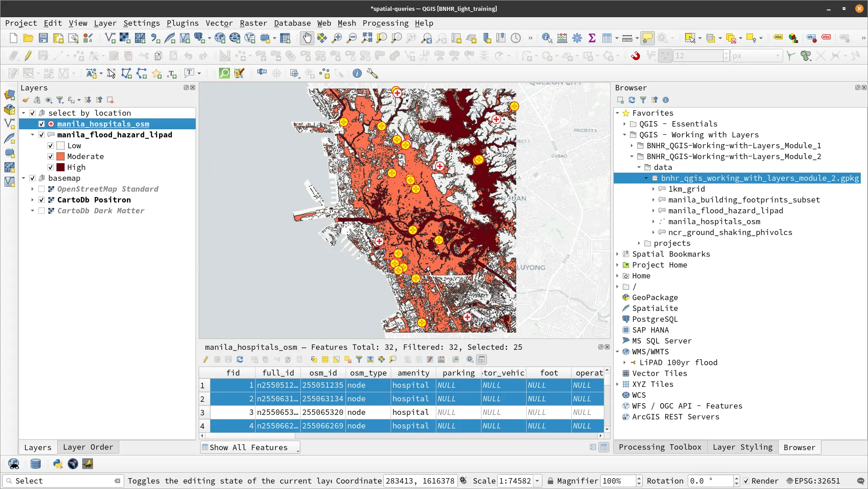Select the Pan Map hand tool
Image resolution: width=868 pixels, height=489 pixels.
pyautogui.click(x=307, y=38)
